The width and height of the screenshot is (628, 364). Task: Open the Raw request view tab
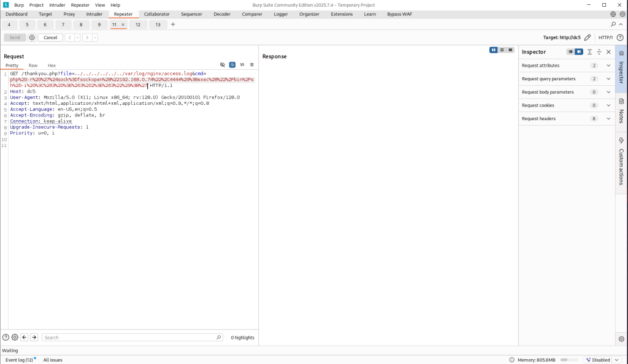pos(33,66)
